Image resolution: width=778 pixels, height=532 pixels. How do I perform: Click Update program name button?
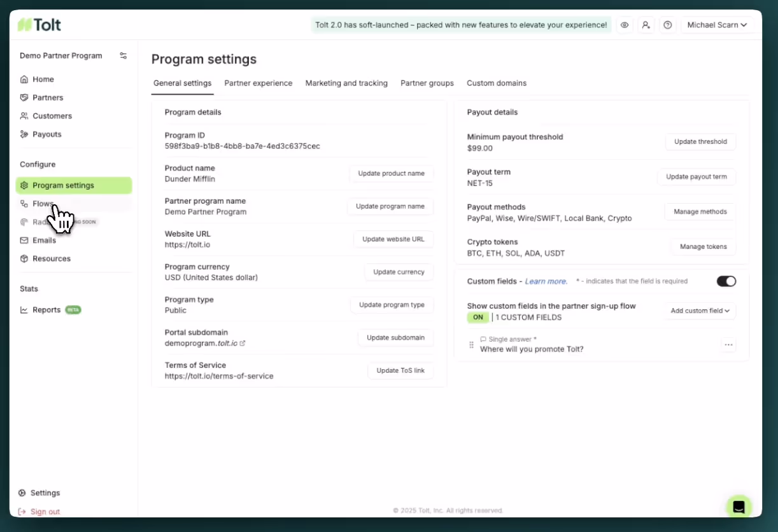click(x=390, y=206)
